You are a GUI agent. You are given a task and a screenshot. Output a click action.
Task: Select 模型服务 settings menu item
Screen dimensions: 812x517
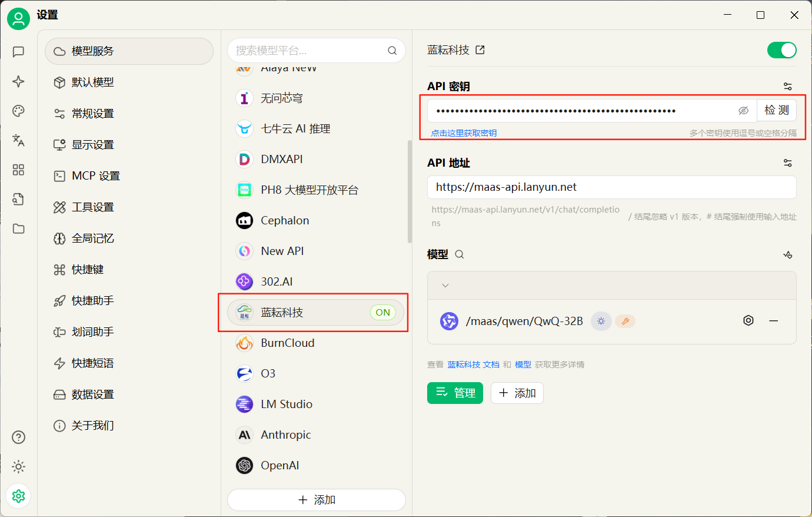[x=129, y=51]
